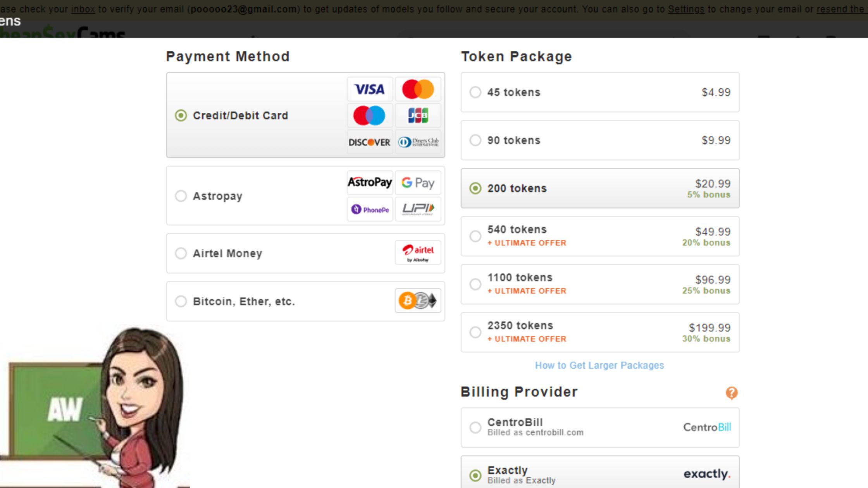The width and height of the screenshot is (868, 488).
Task: Click the Discover card logo
Action: tap(370, 142)
